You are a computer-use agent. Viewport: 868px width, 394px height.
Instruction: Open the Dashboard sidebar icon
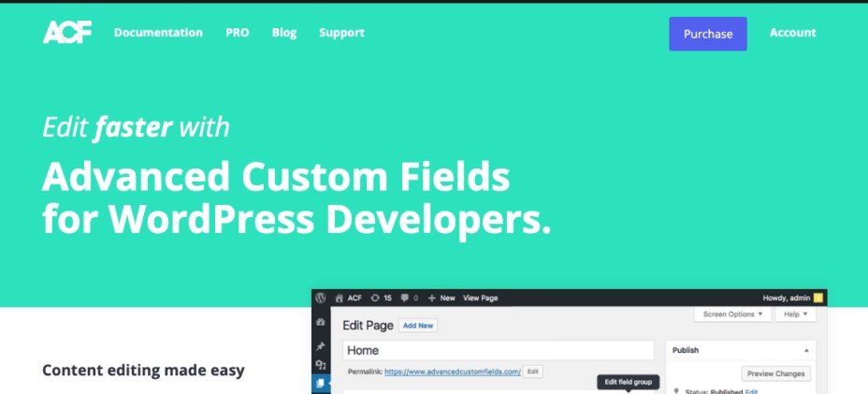320,322
